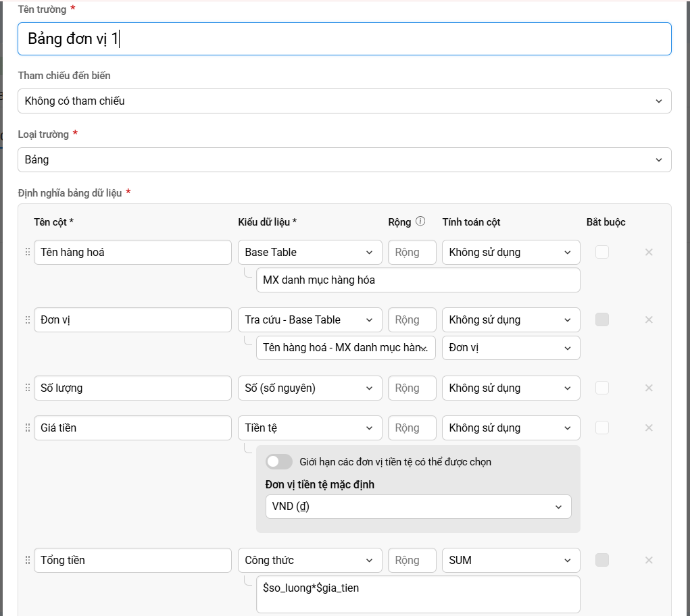Image resolution: width=690 pixels, height=616 pixels.
Task: Open the Số (số nguyên) data type dropdown
Action: (310, 388)
